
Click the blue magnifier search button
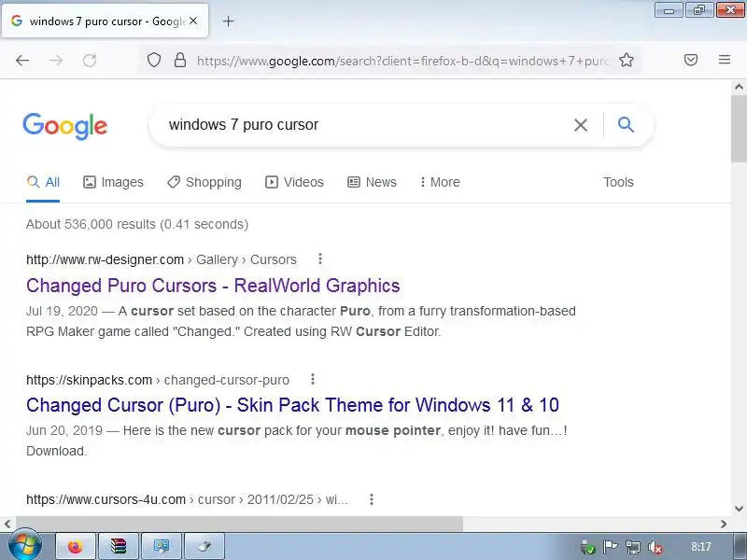[x=626, y=125]
